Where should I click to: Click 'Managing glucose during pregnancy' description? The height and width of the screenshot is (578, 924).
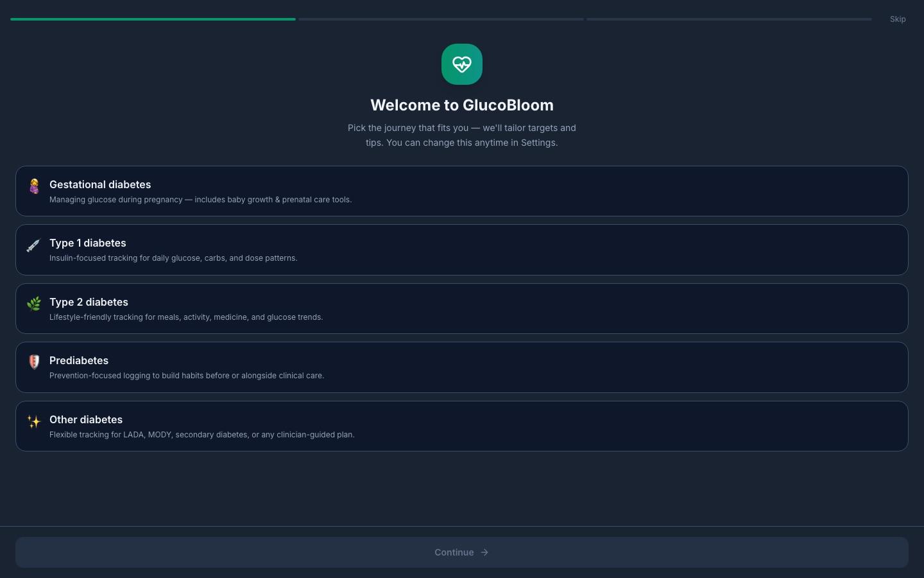[x=200, y=200]
